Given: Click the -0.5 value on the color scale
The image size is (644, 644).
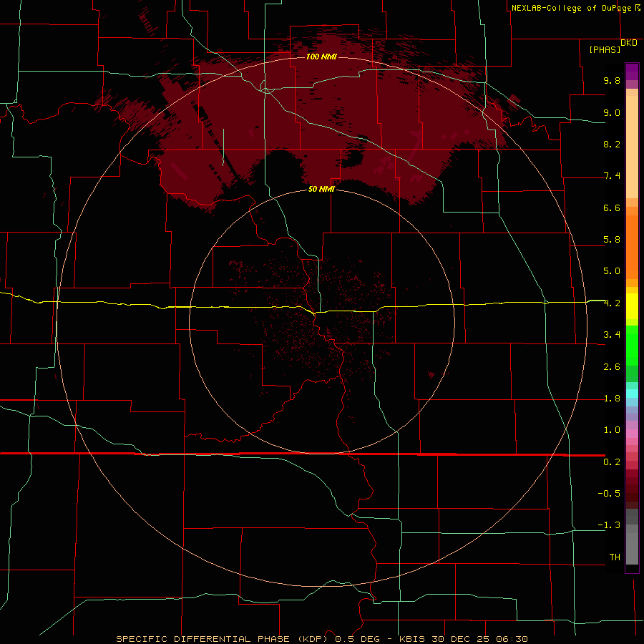Looking at the screenshot, I should (609, 494).
